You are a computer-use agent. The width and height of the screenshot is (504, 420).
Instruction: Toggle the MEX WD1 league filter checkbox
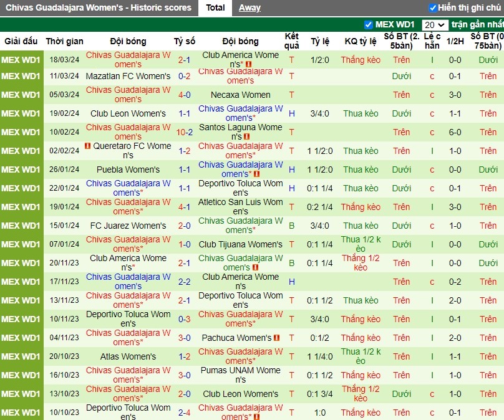(369, 25)
